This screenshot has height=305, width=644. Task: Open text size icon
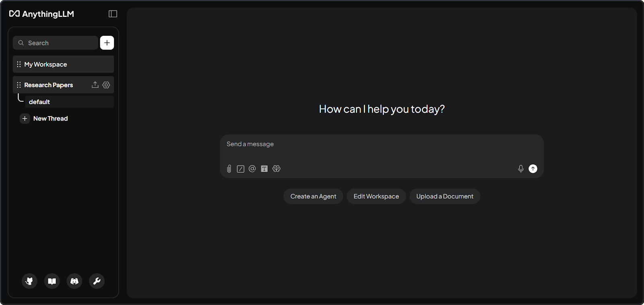(264, 169)
